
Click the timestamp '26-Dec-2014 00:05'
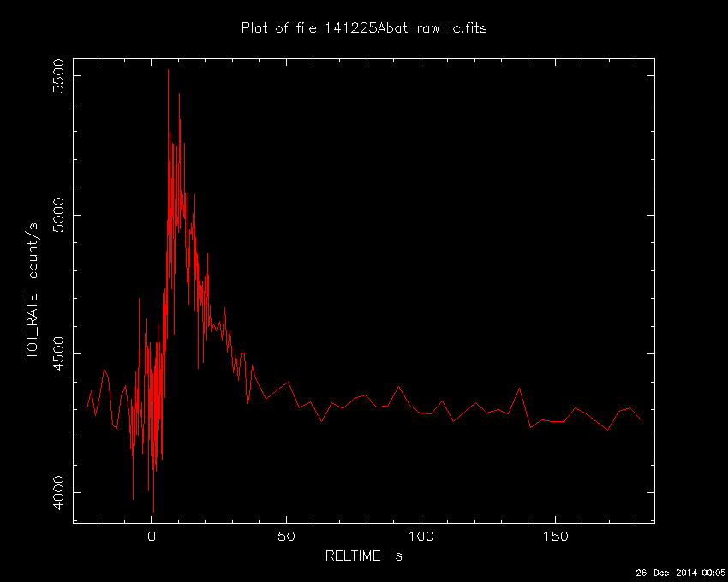[x=680, y=573]
